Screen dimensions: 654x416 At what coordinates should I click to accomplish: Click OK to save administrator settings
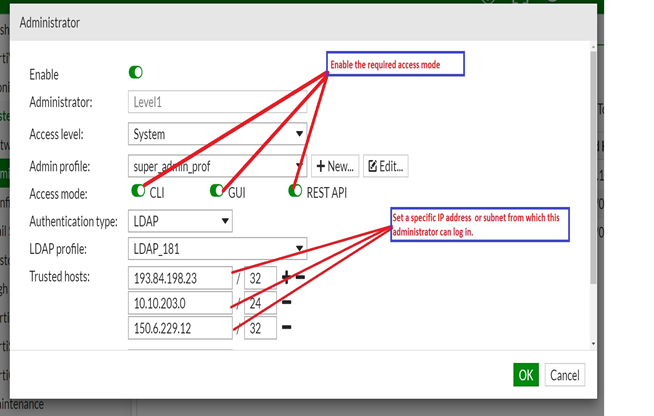(526, 375)
